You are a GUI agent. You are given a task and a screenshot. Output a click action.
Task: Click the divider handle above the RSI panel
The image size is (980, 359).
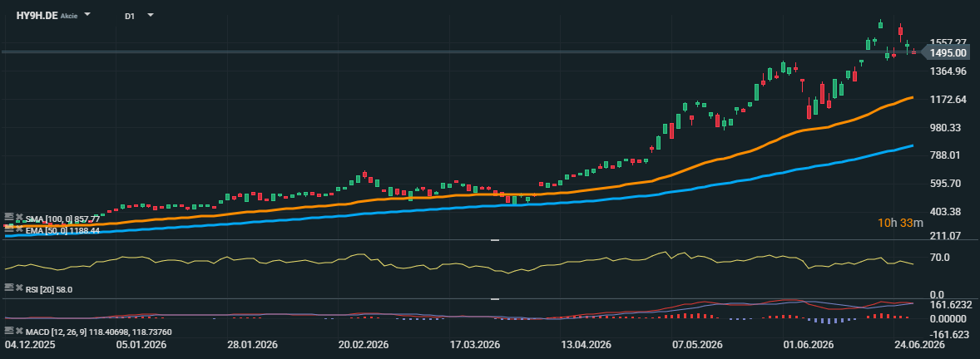tap(495, 240)
